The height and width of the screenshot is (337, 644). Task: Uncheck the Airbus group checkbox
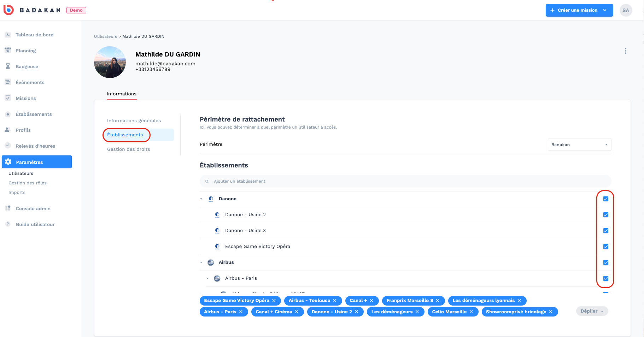[x=606, y=262]
